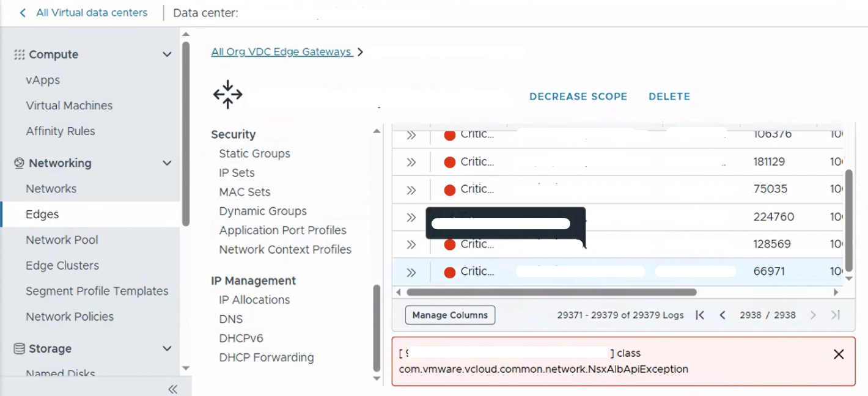Click the DECREASE SCOPE action
The width and height of the screenshot is (868, 396).
tap(578, 97)
